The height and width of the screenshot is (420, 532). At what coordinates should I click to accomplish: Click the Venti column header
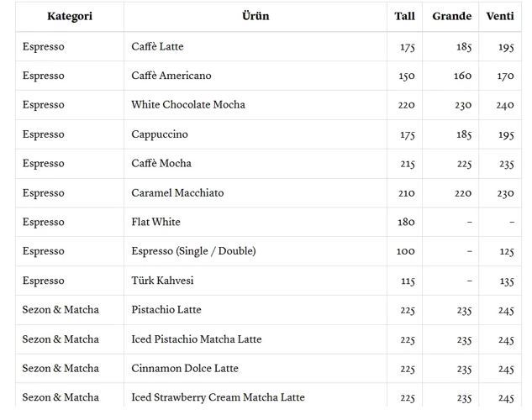(x=500, y=17)
